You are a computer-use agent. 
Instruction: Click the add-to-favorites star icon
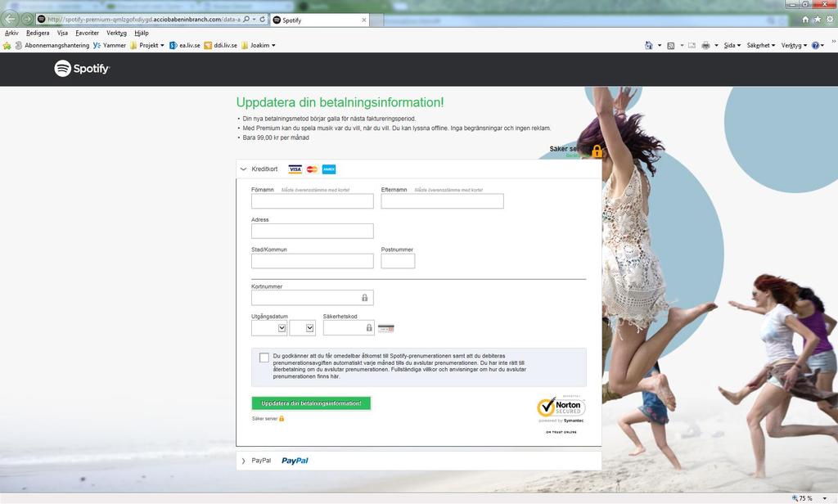[7, 46]
